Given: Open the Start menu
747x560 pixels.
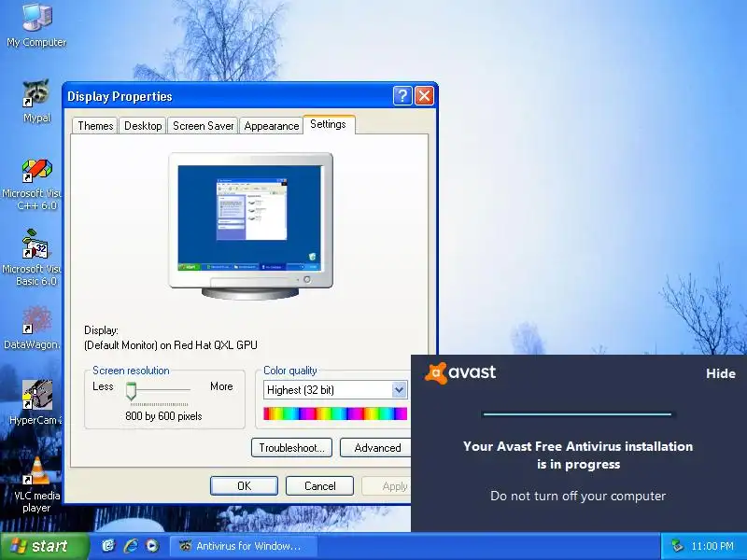Looking at the screenshot, I should [x=44, y=546].
